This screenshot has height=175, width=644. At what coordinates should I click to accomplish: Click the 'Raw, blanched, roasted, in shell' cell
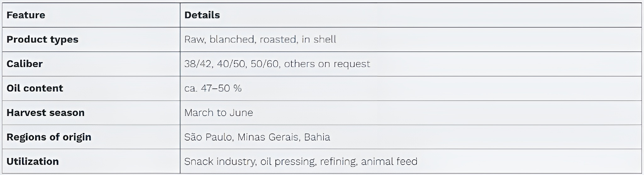pyautogui.click(x=260, y=40)
